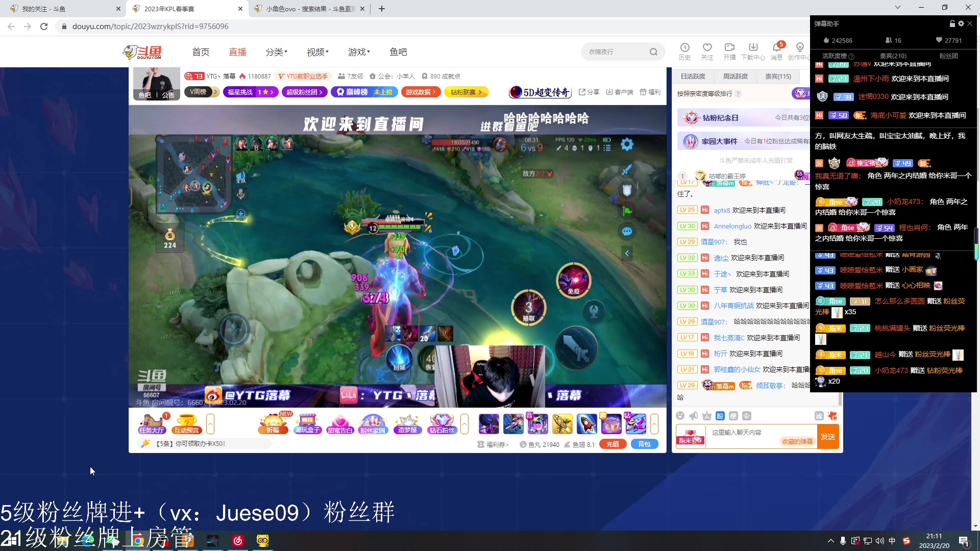Image resolution: width=980 pixels, height=551 pixels.
Task: Open the Chrome tab search dropdown
Action: click(898, 8)
